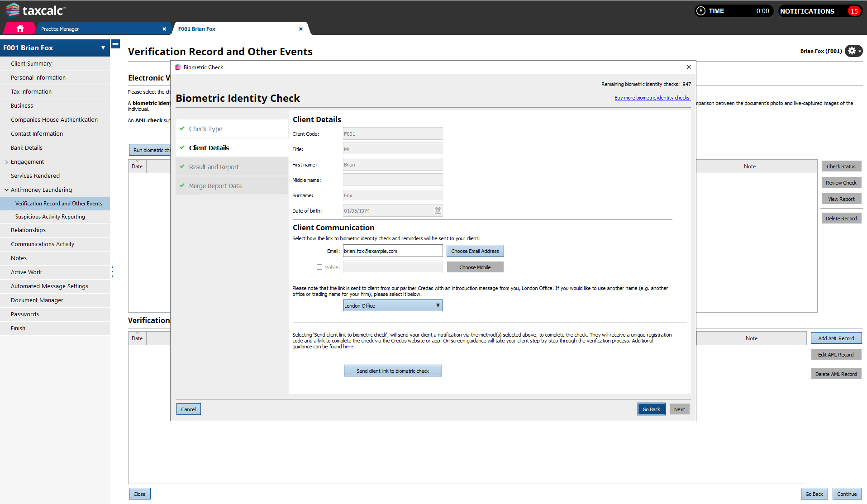Enable the Mobile checkbox in Client Communication
The width and height of the screenshot is (867, 504).
319,267
